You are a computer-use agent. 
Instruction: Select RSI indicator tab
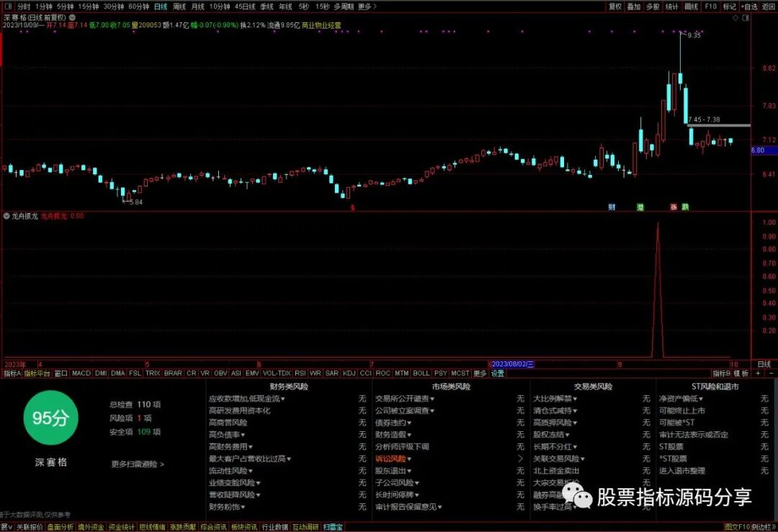tap(300, 374)
